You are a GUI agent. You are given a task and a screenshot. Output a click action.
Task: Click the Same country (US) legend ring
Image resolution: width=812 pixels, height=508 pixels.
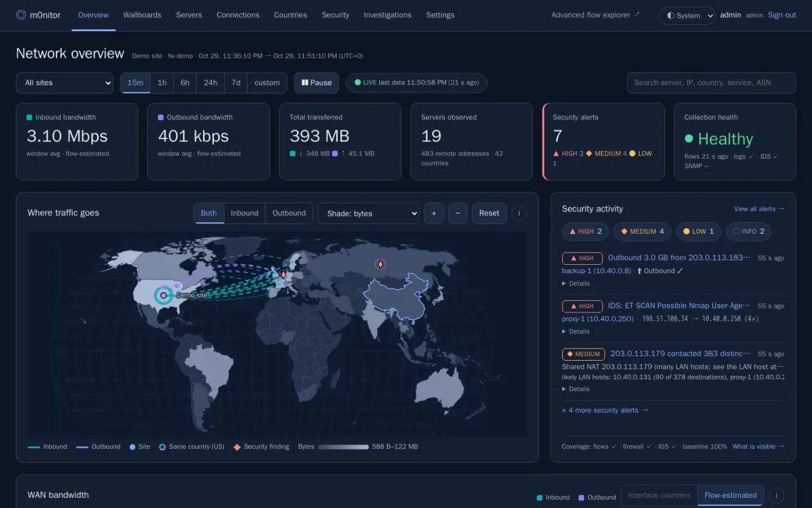162,447
